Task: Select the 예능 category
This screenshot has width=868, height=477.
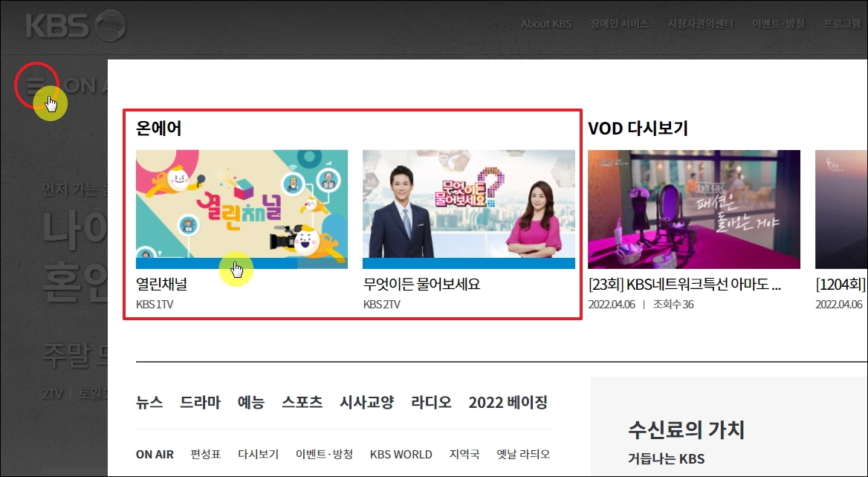Action: [x=250, y=402]
